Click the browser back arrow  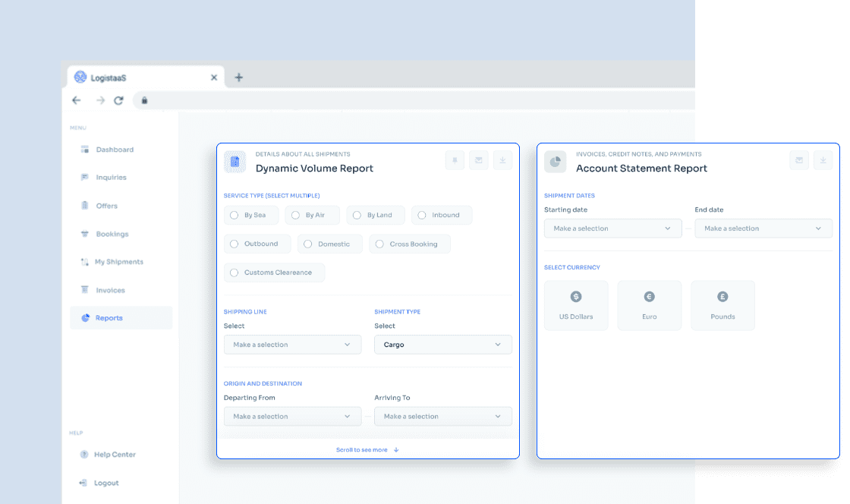(77, 100)
